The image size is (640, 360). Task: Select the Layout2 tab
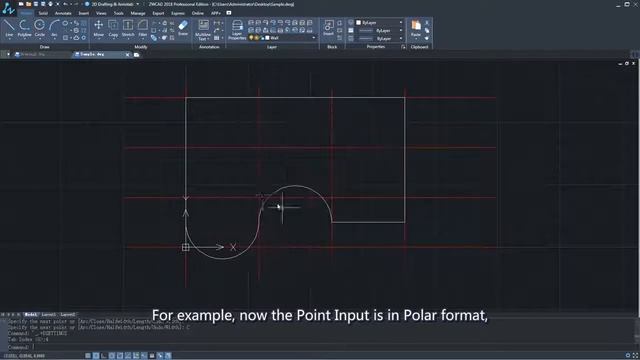(68, 315)
